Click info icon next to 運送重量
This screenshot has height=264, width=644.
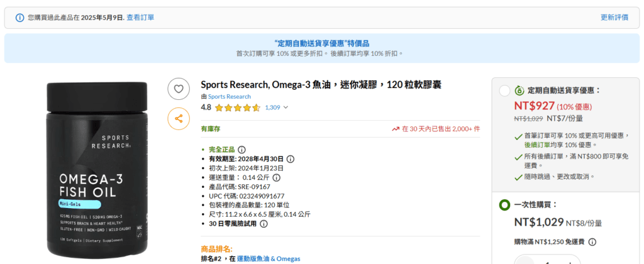[x=276, y=177]
